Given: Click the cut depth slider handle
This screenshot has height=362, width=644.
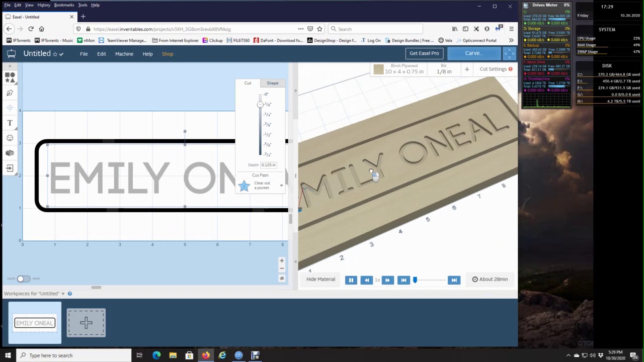Looking at the screenshot, I should [260, 105].
